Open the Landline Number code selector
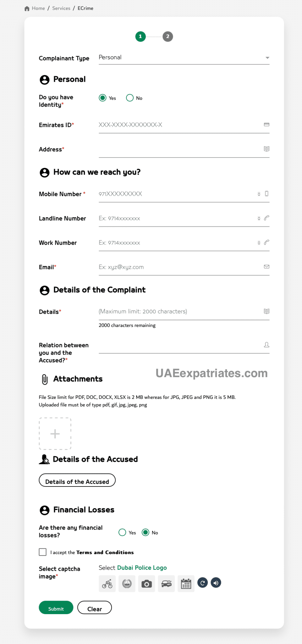This screenshot has width=302, height=644. pyautogui.click(x=259, y=218)
